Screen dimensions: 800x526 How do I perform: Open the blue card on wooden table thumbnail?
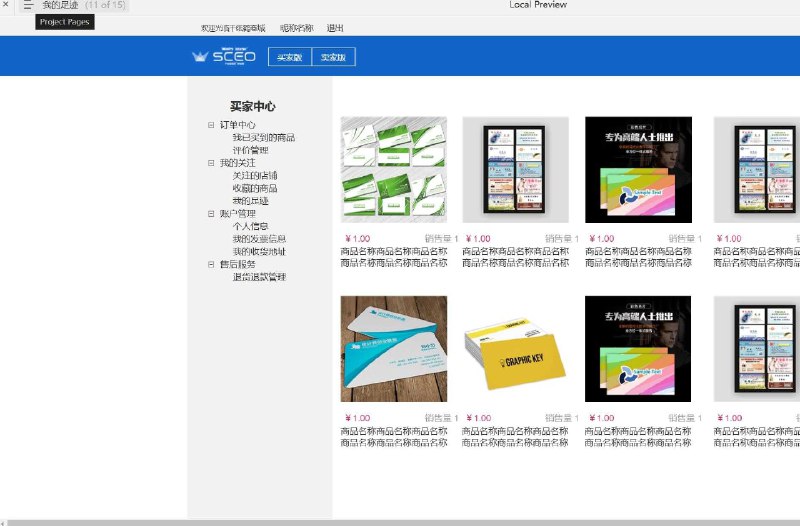[x=394, y=349]
